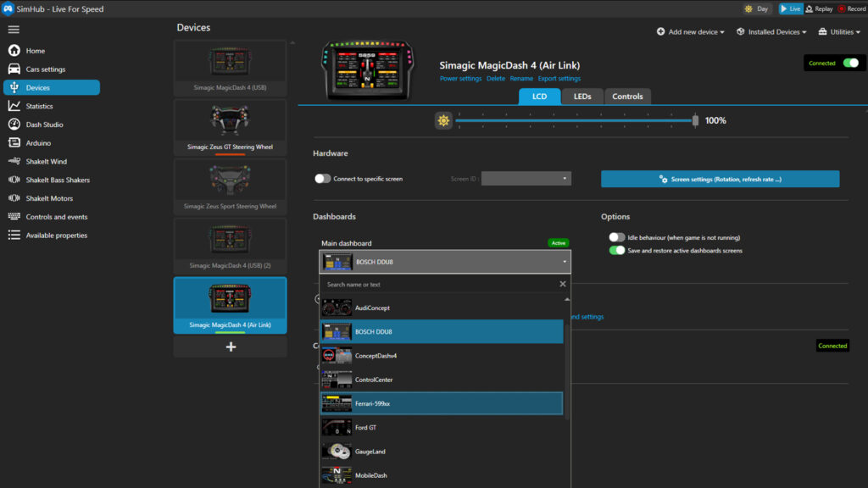Open Installed Devices dropdown
868x488 pixels.
(771, 32)
